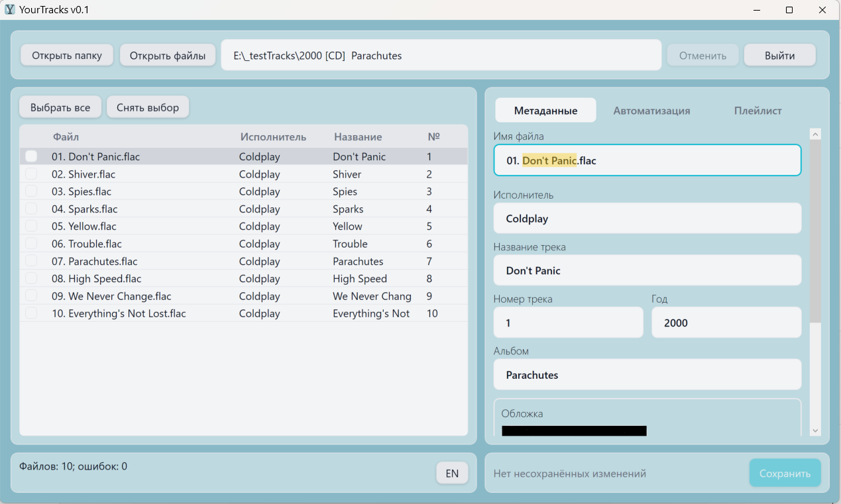The image size is (841, 504).
Task: Click the title cell Yellow in list
Action: point(347,227)
